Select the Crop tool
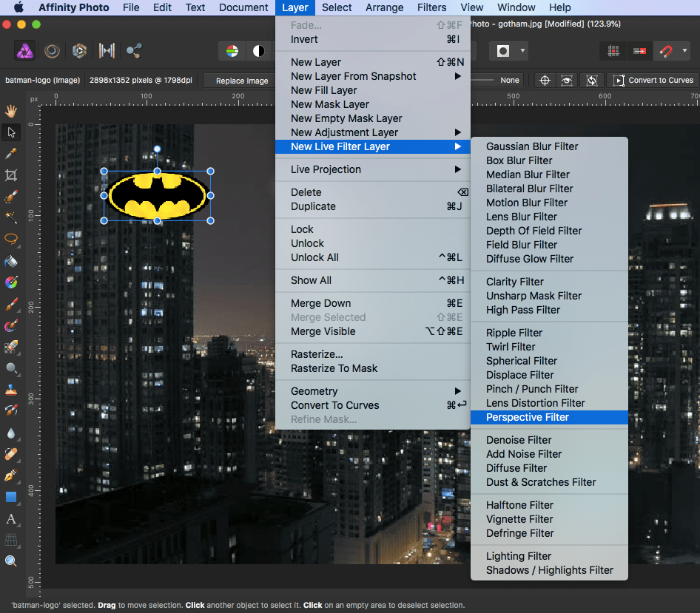Screen dimensions: 700x613 point(11,175)
